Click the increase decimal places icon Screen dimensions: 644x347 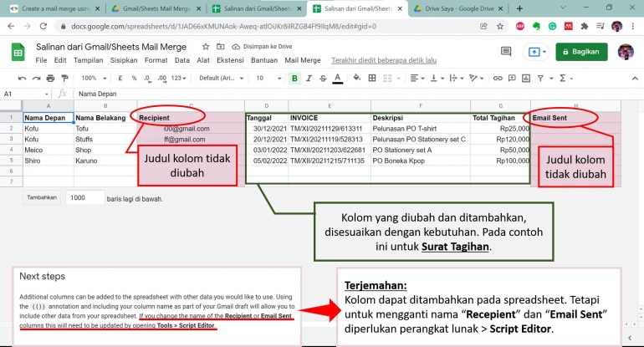[x=161, y=78]
